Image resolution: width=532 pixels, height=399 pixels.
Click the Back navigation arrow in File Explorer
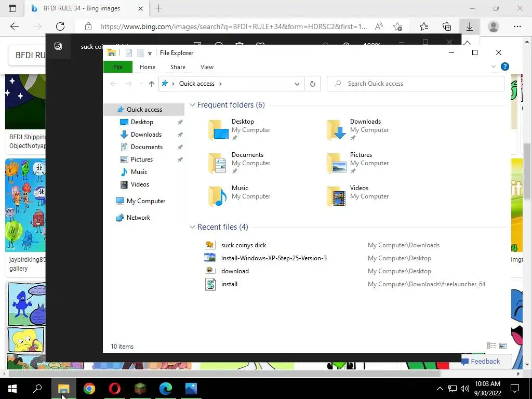113,84
